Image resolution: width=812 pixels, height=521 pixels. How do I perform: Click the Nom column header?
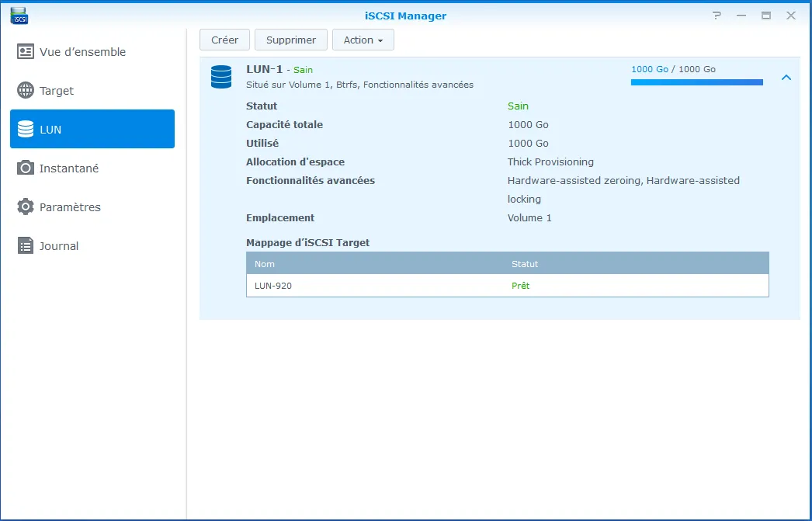[265, 264]
